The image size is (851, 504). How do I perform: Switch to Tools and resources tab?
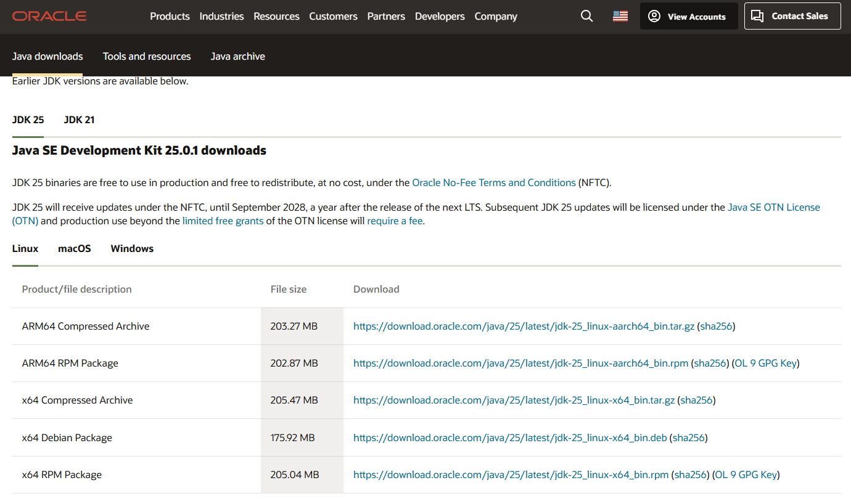[147, 56]
